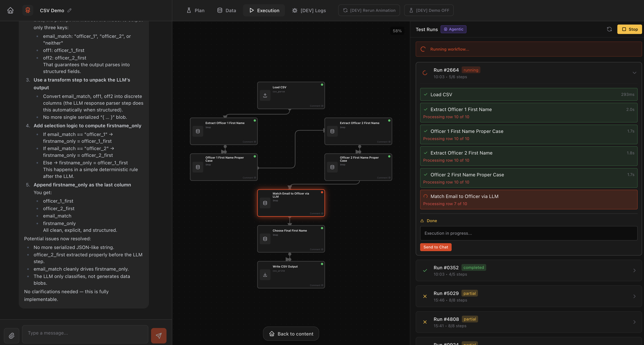Send the chat message via paper plane icon
The image size is (644, 345).
[x=159, y=336]
